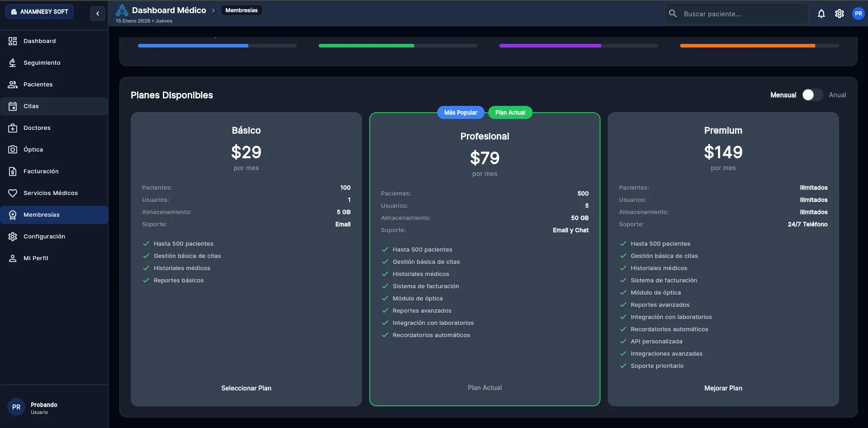Click the Membresías badge icon
868x428 pixels.
coord(13,215)
